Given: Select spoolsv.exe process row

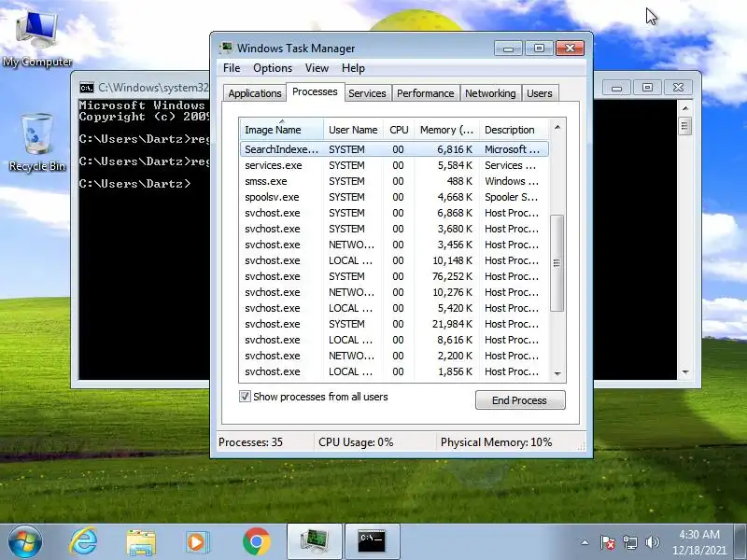Looking at the screenshot, I should point(394,197).
